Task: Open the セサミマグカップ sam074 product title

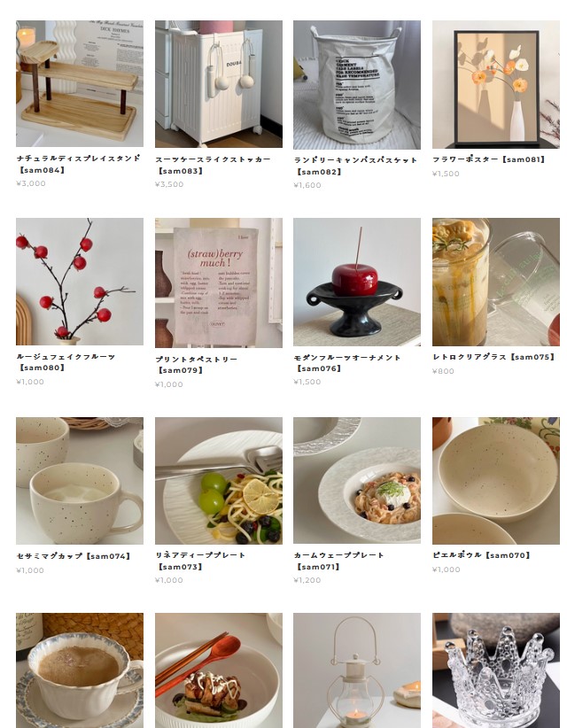Action: coord(74,556)
